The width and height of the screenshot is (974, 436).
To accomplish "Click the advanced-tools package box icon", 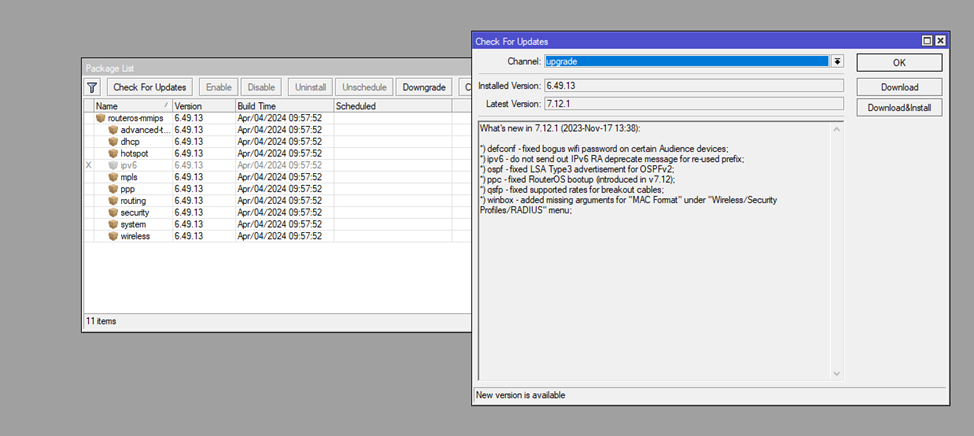I will click(x=113, y=130).
